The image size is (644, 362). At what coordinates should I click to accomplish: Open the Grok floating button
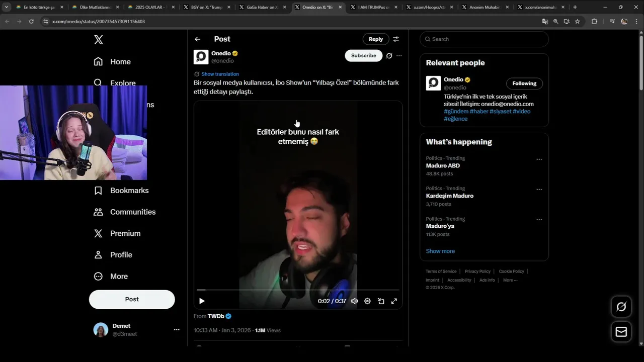621,307
